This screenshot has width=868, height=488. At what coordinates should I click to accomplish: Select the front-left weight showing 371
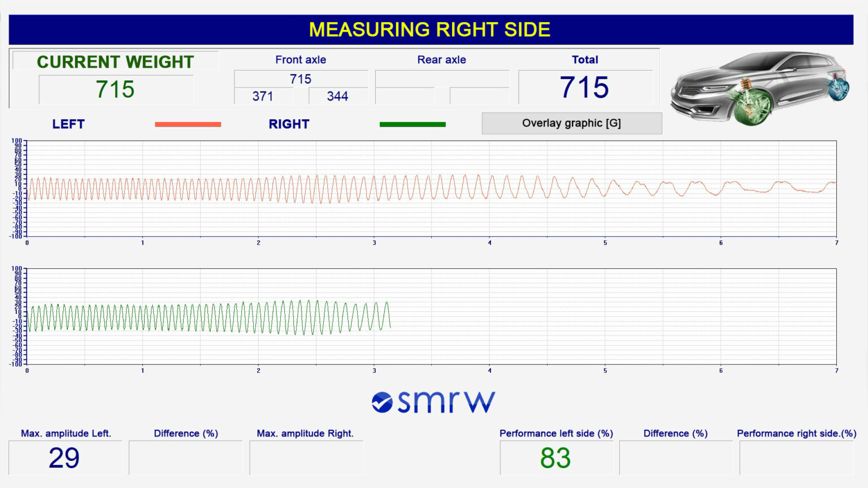[263, 97]
